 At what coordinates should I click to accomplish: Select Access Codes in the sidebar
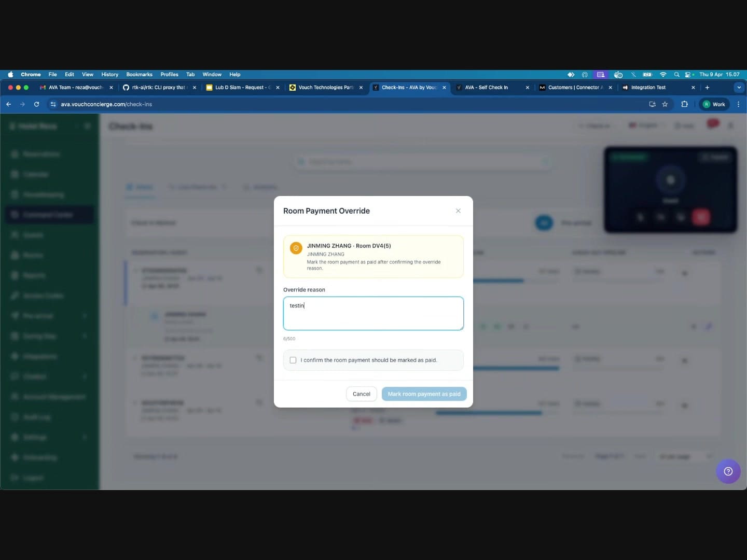pos(43,295)
